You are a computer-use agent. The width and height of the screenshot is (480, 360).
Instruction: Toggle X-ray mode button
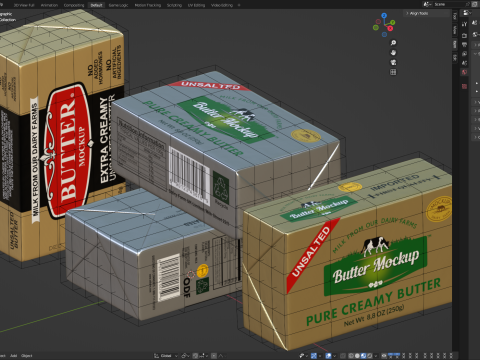click(343, 356)
